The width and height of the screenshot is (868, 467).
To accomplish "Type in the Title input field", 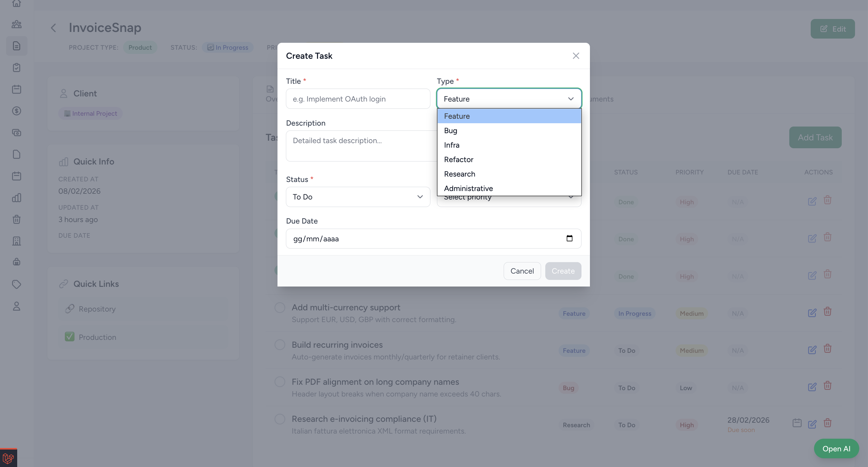I will point(357,99).
